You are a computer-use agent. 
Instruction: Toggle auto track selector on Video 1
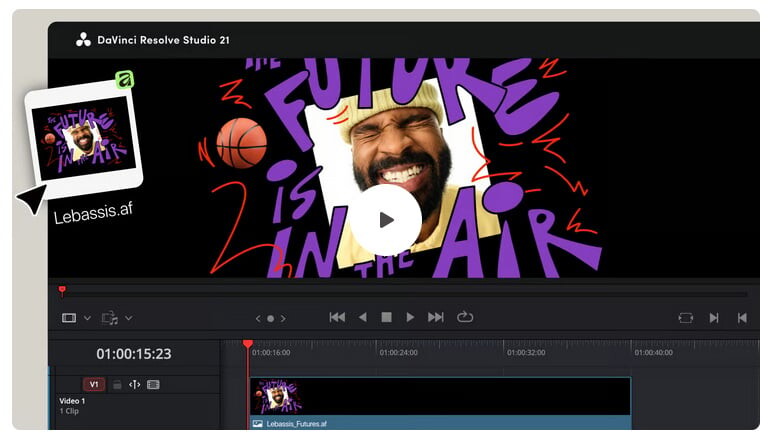coord(134,384)
